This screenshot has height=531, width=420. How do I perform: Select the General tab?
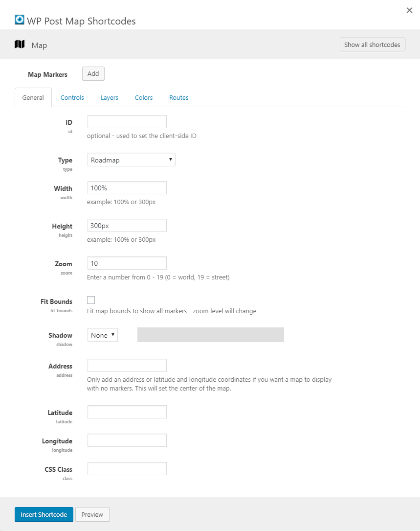point(33,97)
